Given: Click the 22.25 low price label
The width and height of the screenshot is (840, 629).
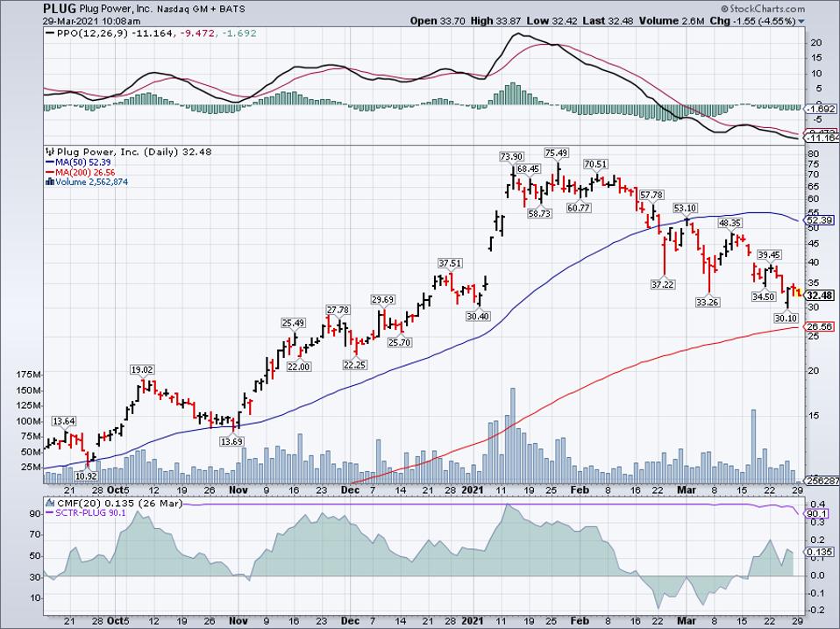Looking at the screenshot, I should pyautogui.click(x=354, y=364).
